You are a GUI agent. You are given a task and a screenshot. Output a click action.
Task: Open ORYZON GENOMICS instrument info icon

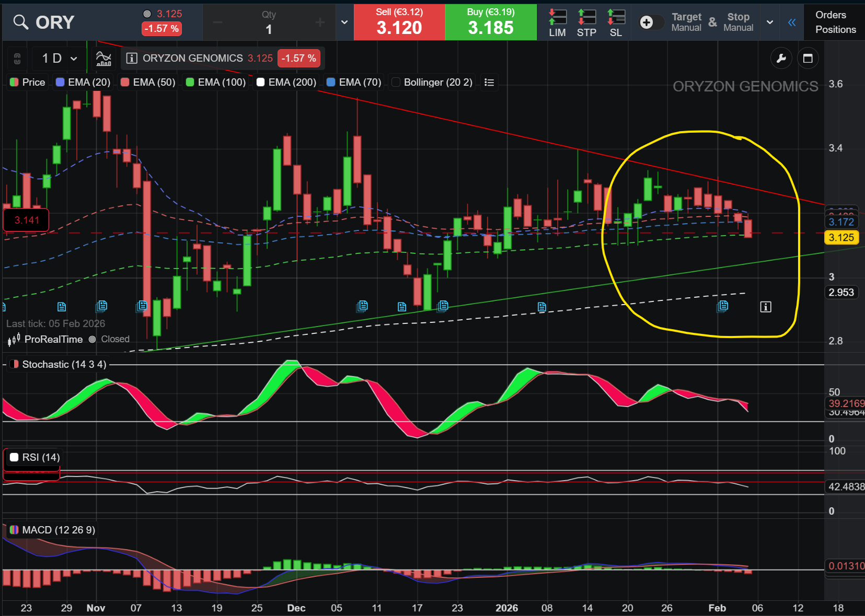tap(132, 58)
